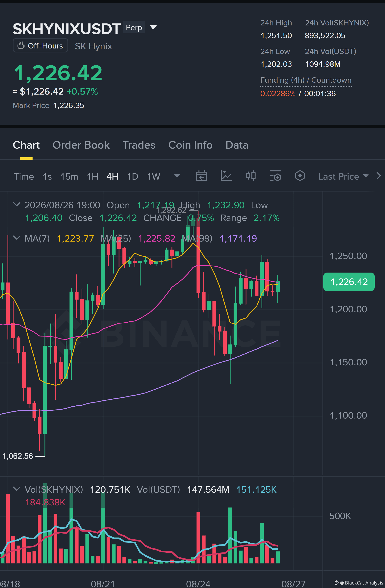Tap the 1,150.00 price axis label
Viewport: 385px width, 588px height.
348,362
